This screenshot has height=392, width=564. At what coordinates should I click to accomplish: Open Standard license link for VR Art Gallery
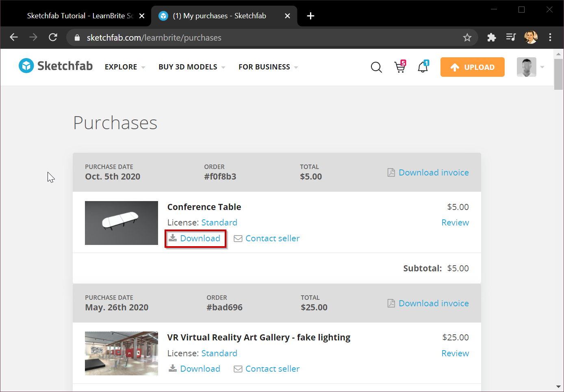pyautogui.click(x=219, y=353)
